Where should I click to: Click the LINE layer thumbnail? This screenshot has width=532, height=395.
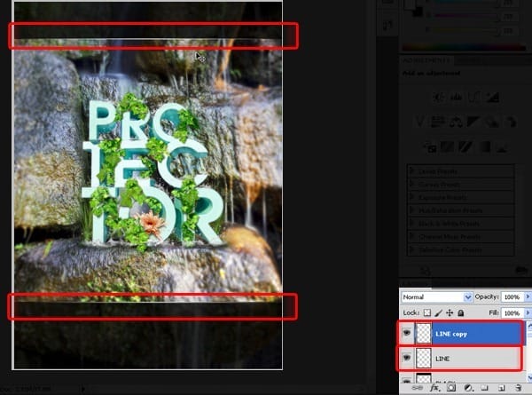click(424, 358)
